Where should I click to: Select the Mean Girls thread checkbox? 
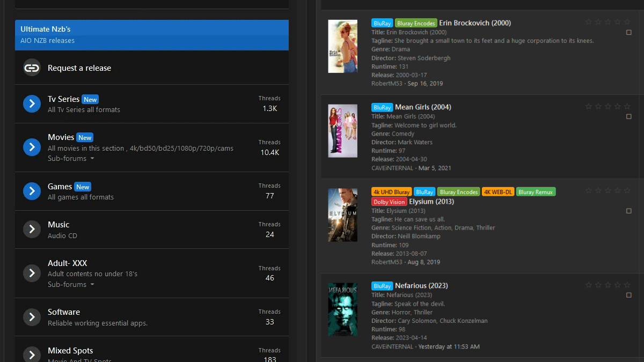coord(629,116)
